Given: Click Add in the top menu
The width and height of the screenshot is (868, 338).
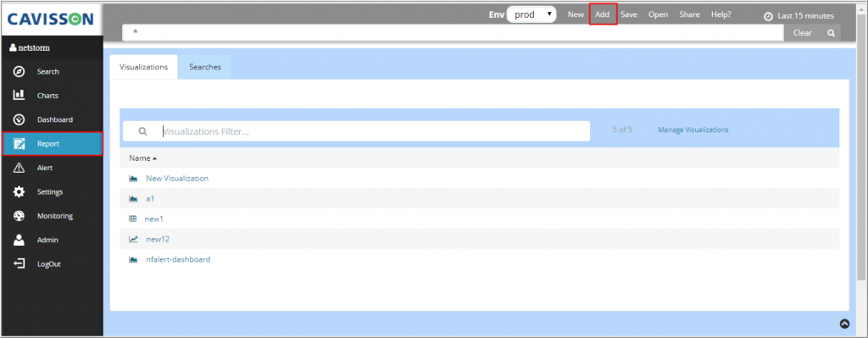Looking at the screenshot, I should coord(603,15).
